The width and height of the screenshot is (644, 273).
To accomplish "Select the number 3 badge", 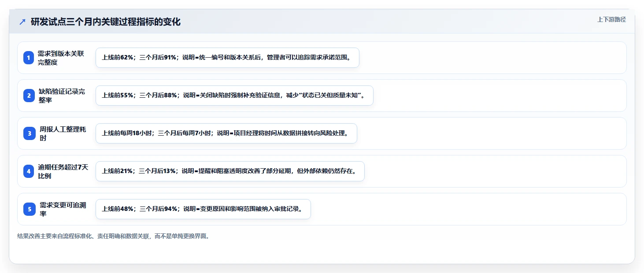I will coord(29,133).
